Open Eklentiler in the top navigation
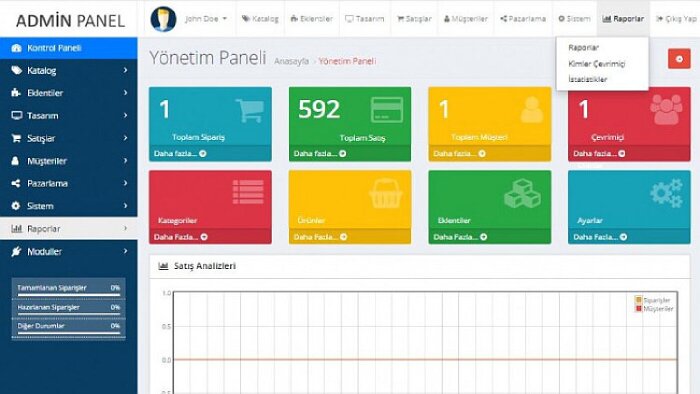Screen dimensions: 700x394 (x=311, y=19)
